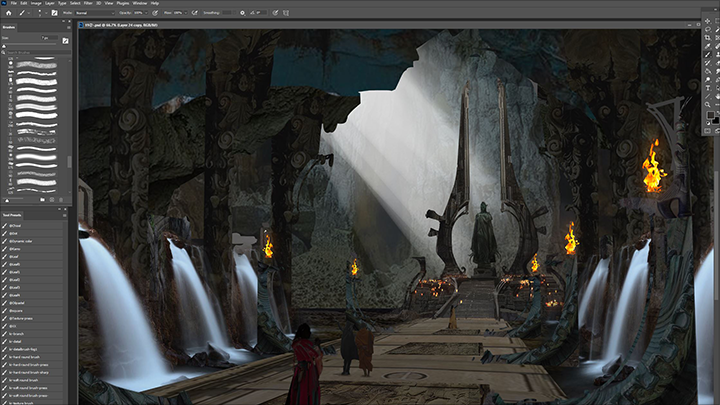Select the Move tool in toolbox
The width and height of the screenshot is (720, 405).
[708, 21]
